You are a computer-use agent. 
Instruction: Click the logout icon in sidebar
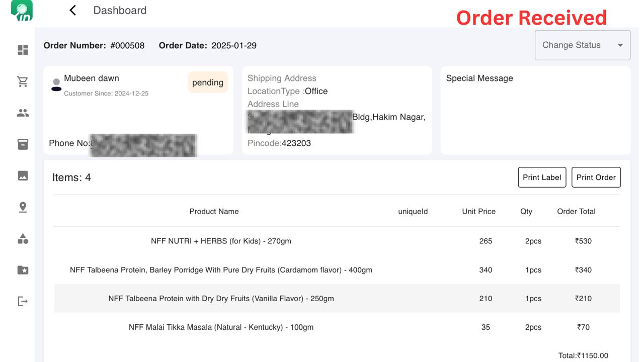point(23,301)
